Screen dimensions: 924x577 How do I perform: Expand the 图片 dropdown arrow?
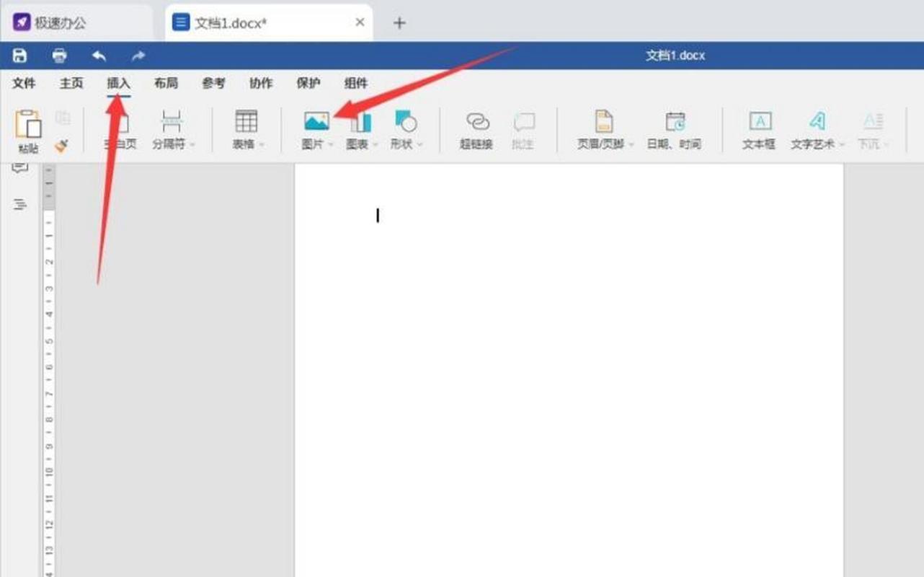(x=331, y=145)
